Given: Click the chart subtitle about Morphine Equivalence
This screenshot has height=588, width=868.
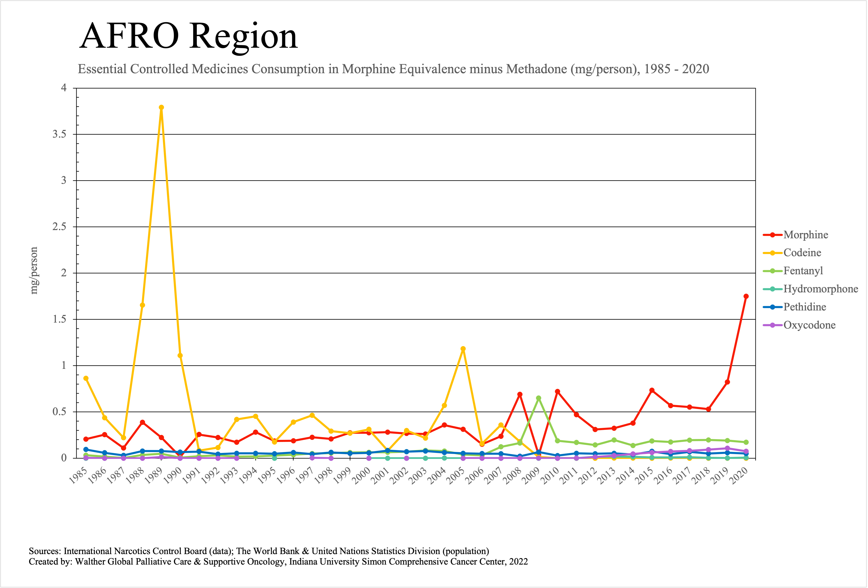Looking at the screenshot, I should [x=393, y=69].
